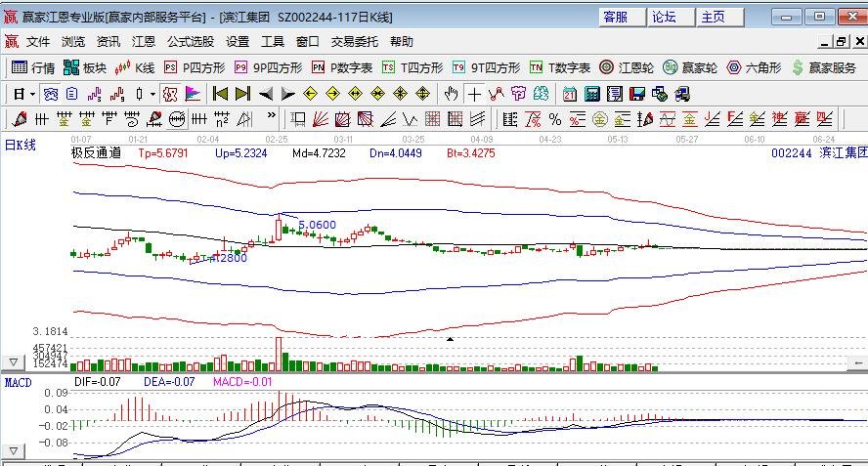
Task: Open the 赢家轮 wheel tool
Action: click(x=690, y=67)
